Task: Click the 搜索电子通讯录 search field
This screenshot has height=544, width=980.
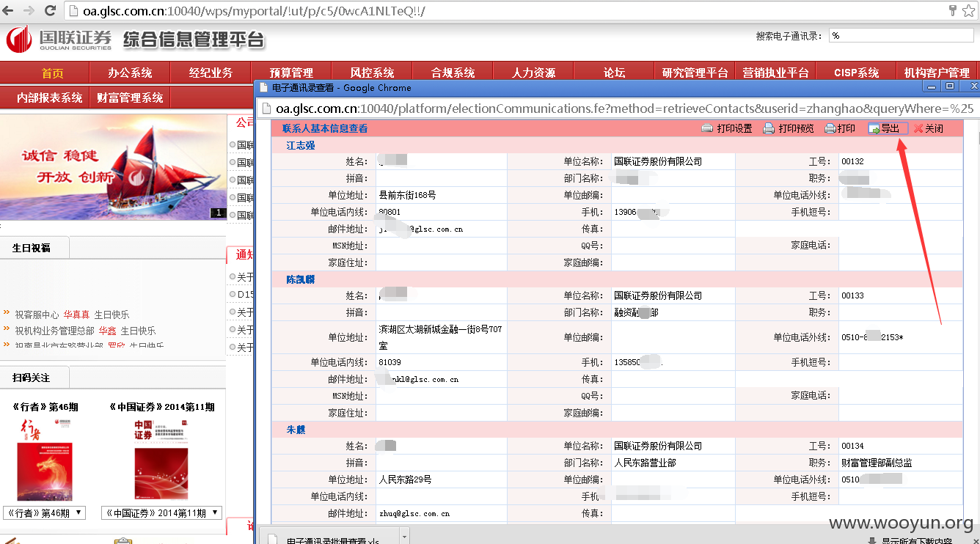Action: (x=901, y=35)
